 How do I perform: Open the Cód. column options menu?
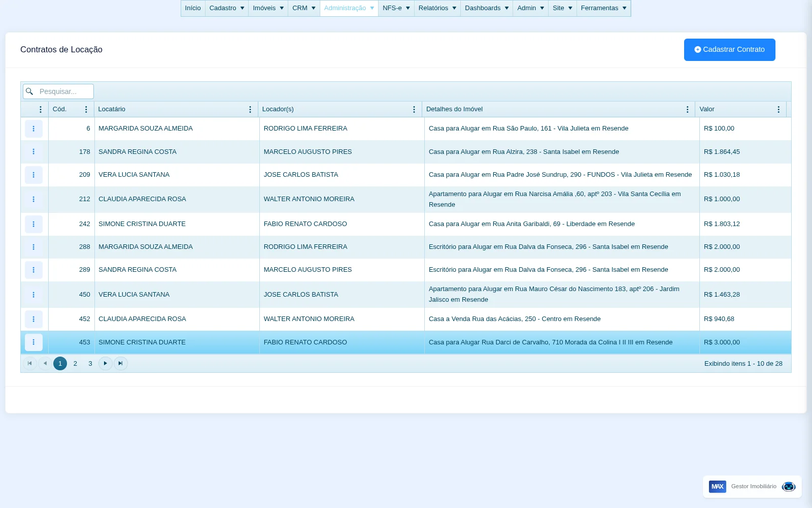(x=86, y=109)
